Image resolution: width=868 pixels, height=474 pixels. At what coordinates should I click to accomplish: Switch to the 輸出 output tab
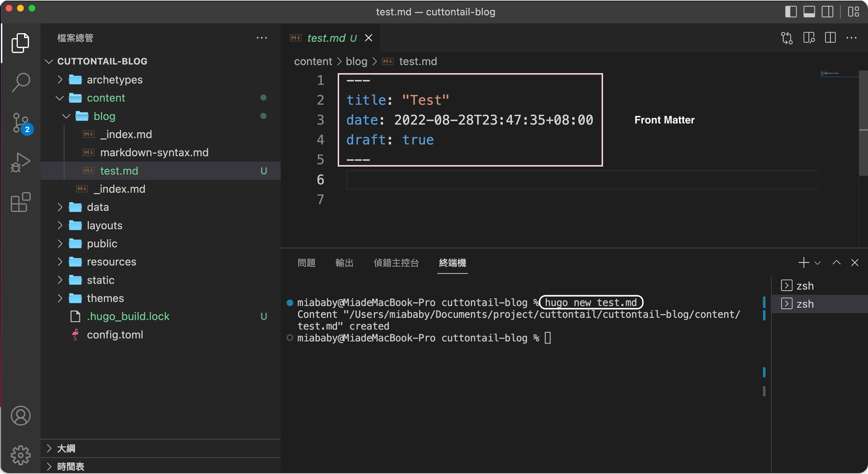(x=344, y=263)
